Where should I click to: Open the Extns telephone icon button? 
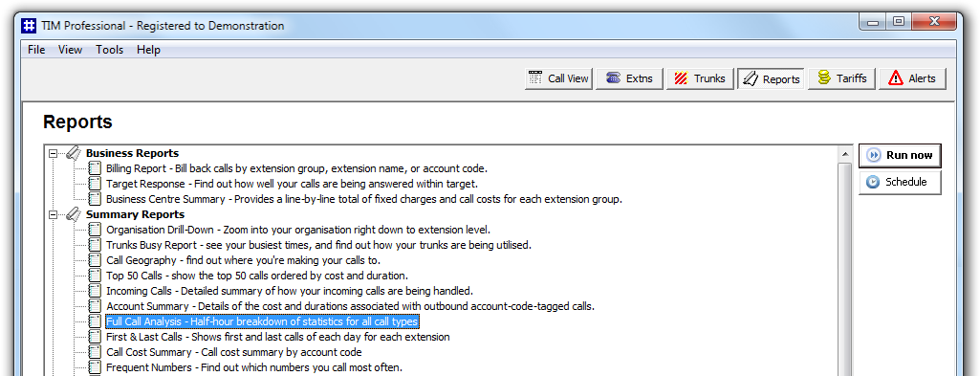tap(629, 78)
